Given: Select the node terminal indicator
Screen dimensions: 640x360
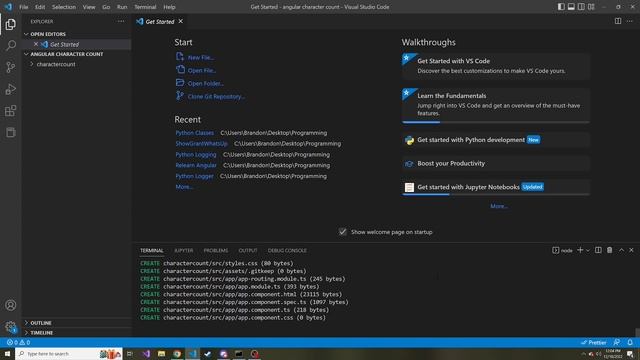Looking at the screenshot, I should click(x=562, y=250).
